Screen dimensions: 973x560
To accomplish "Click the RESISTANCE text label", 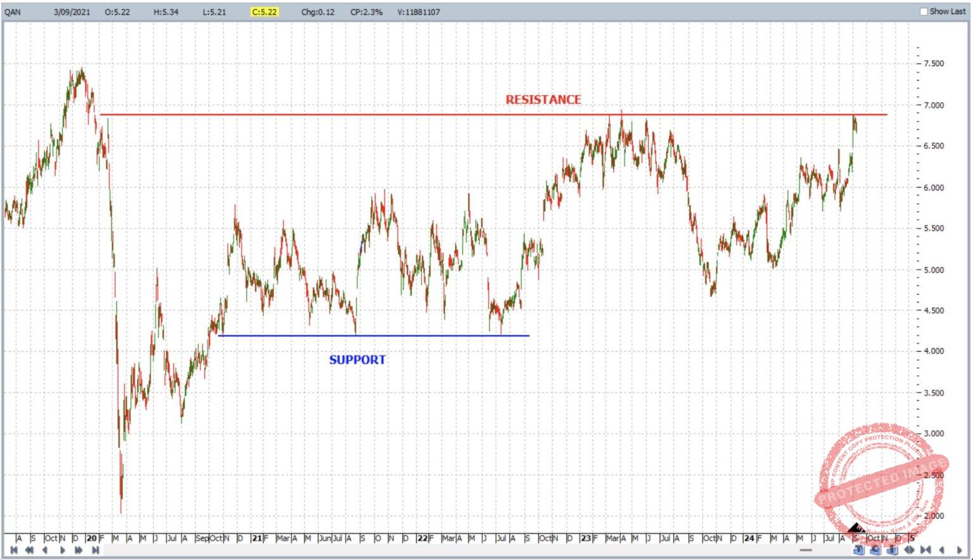I will point(543,99).
